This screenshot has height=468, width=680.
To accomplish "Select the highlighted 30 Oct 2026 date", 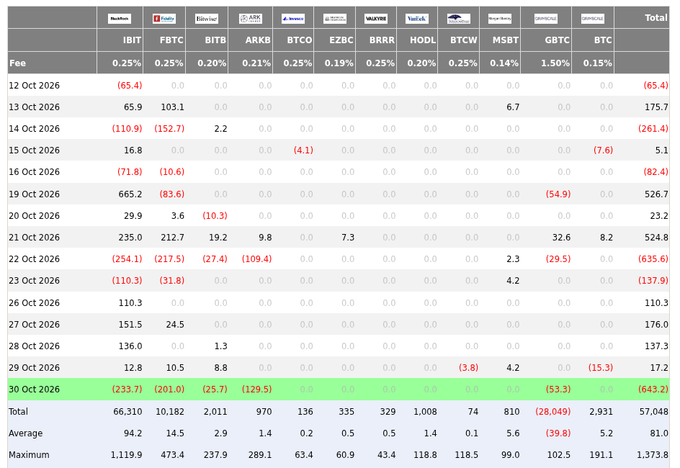I will pyautogui.click(x=34, y=389).
